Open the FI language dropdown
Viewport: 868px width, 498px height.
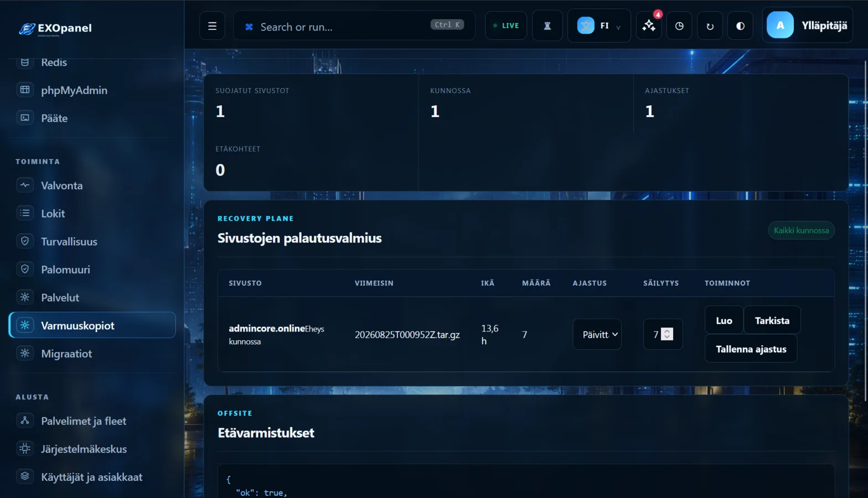coord(599,26)
